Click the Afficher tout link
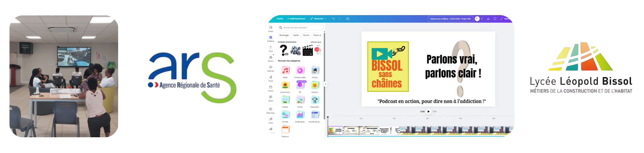 pos(316,42)
